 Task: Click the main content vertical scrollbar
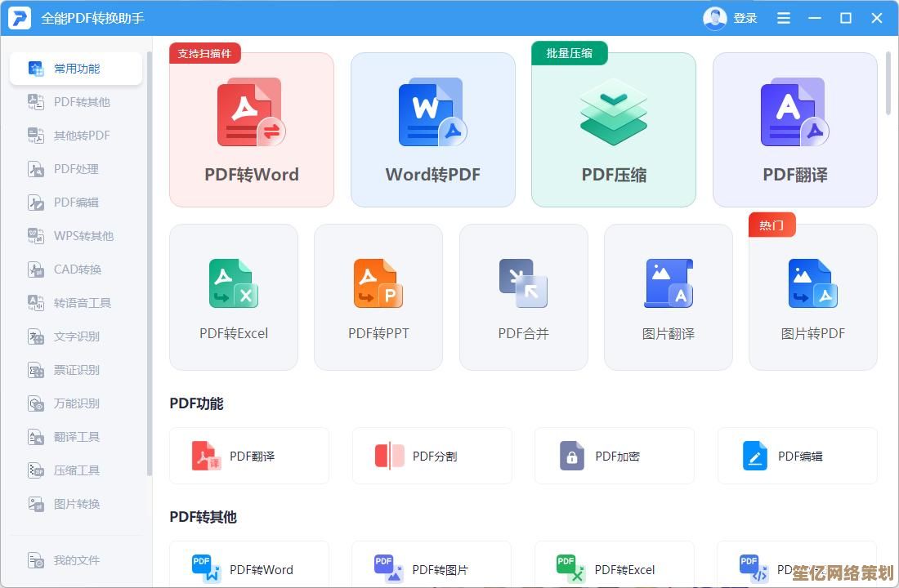(x=888, y=83)
